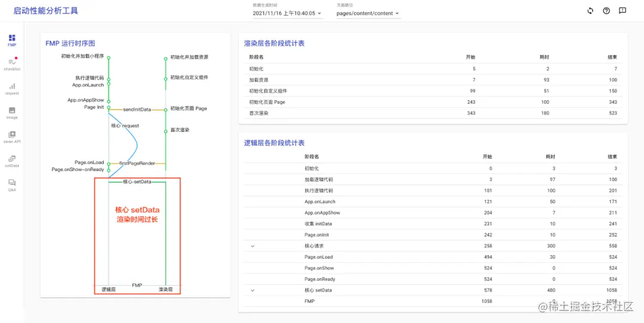This screenshot has height=323, width=644.
Task: Click the FMP 运行时序图 heading
Action: [70, 43]
